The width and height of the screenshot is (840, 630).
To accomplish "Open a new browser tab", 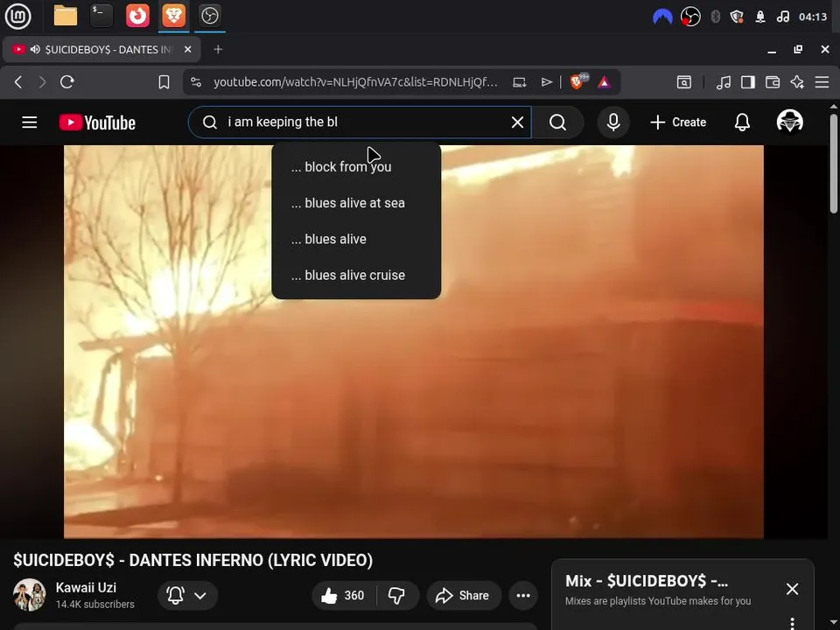I will click(218, 49).
